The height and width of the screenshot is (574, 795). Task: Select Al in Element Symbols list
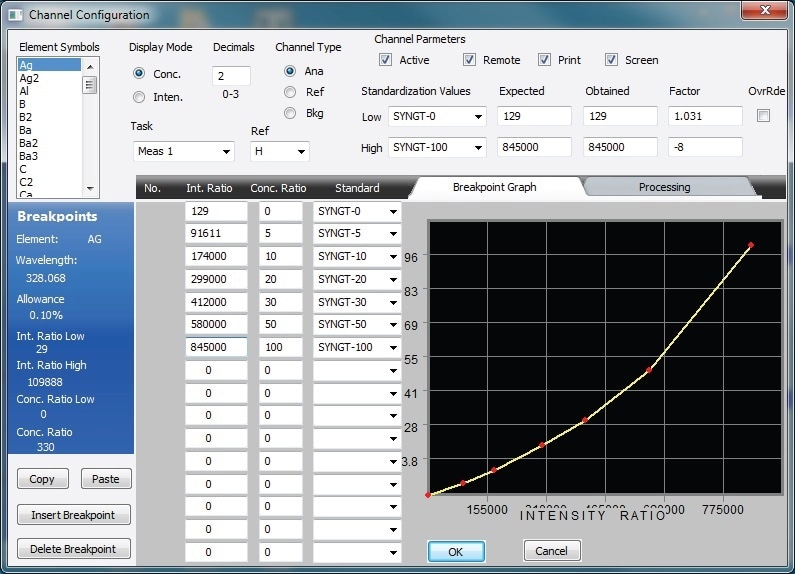pyautogui.click(x=25, y=90)
